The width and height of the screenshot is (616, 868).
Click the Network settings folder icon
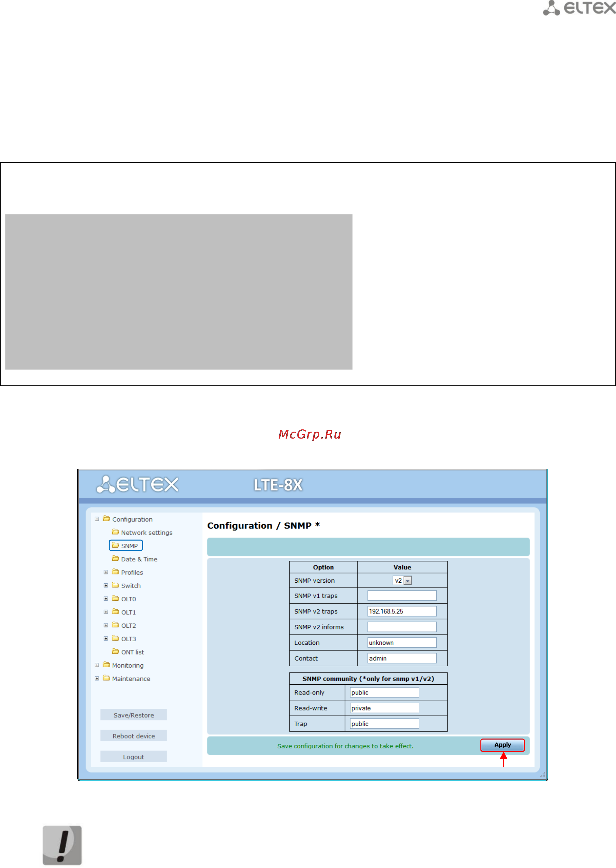tap(115, 532)
